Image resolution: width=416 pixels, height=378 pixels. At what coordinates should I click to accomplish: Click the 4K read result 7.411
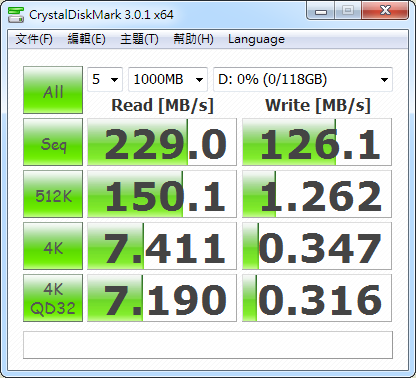[x=162, y=246]
